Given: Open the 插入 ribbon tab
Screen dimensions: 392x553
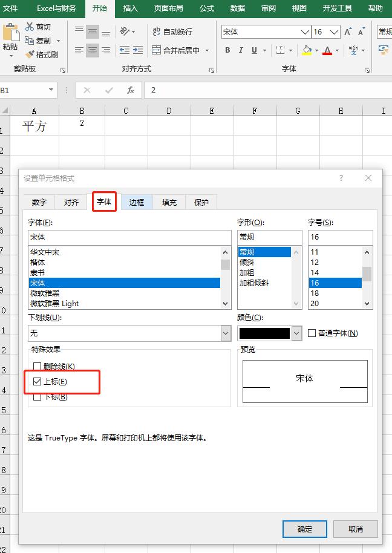Looking at the screenshot, I should tap(130, 8).
